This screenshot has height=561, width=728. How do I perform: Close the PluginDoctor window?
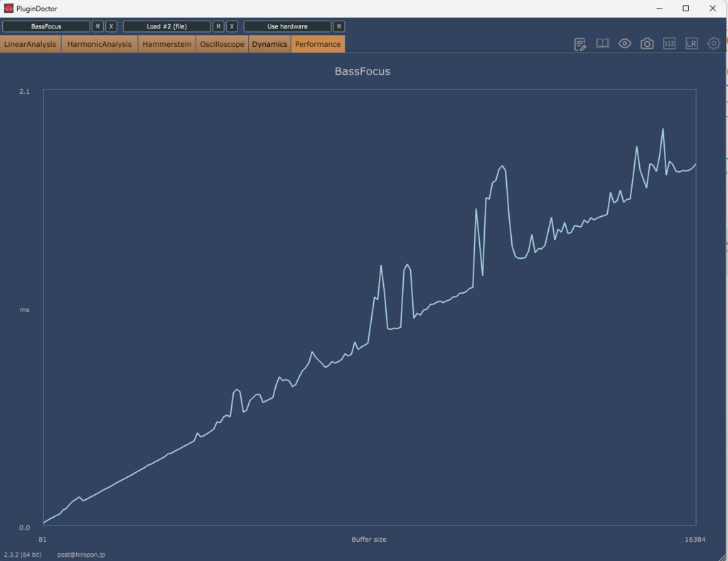(x=712, y=9)
